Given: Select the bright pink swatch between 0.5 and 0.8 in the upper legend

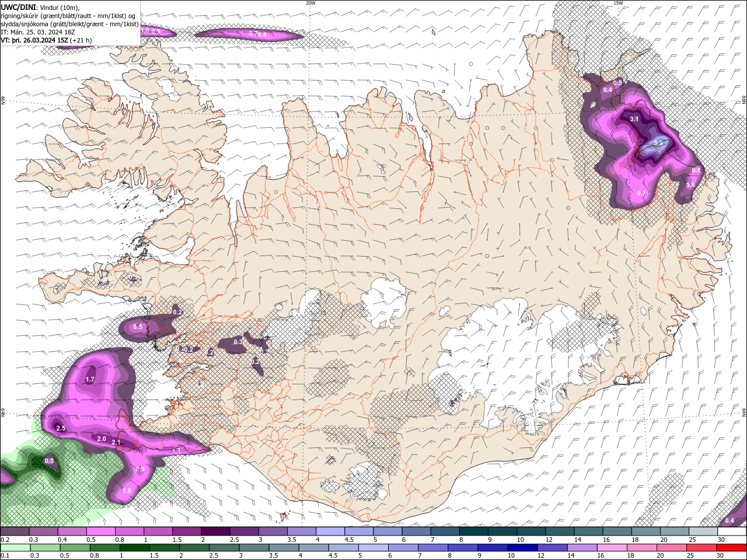Looking at the screenshot, I should click(x=100, y=531).
